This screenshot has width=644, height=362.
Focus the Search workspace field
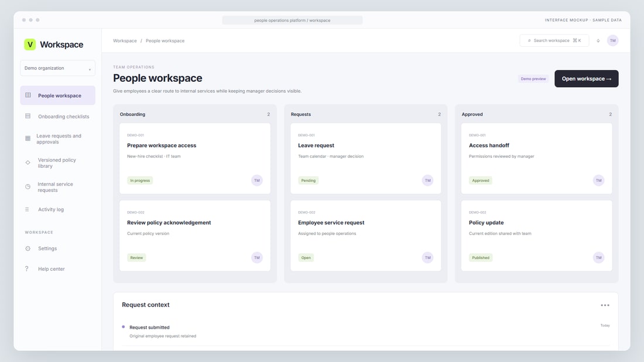(x=554, y=40)
